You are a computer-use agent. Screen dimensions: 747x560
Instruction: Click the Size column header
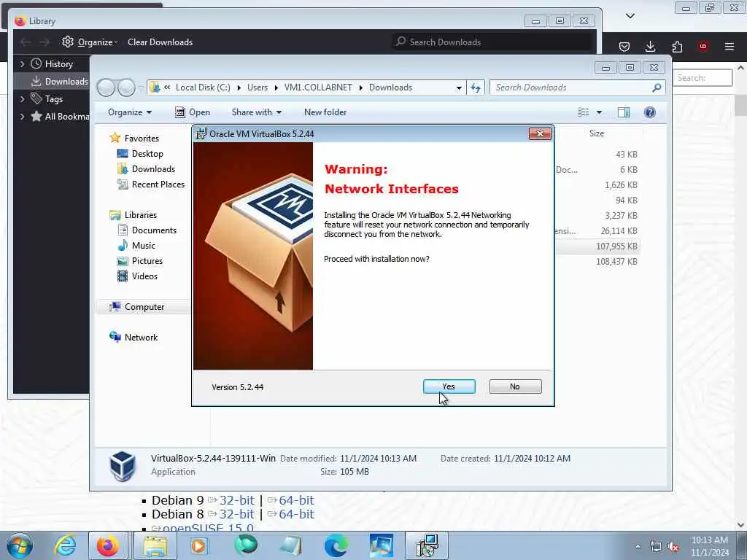click(x=597, y=133)
